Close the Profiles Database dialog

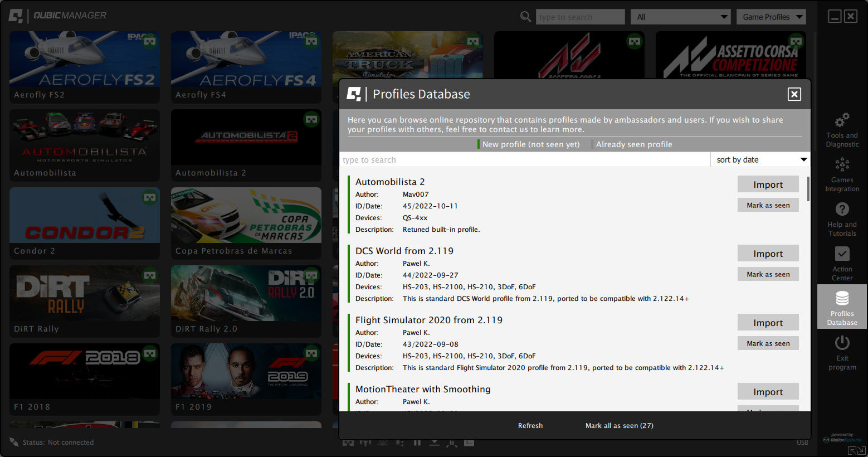tap(794, 94)
